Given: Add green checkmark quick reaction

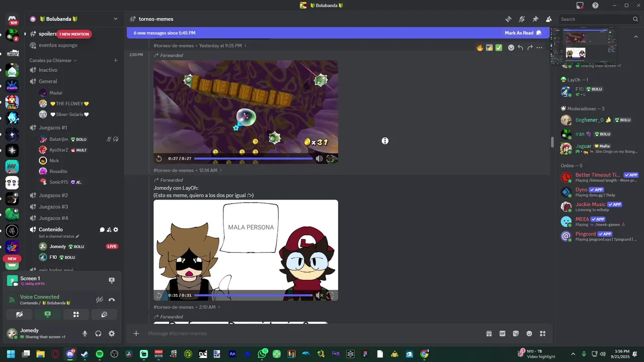Looking at the screenshot, I should (x=499, y=48).
